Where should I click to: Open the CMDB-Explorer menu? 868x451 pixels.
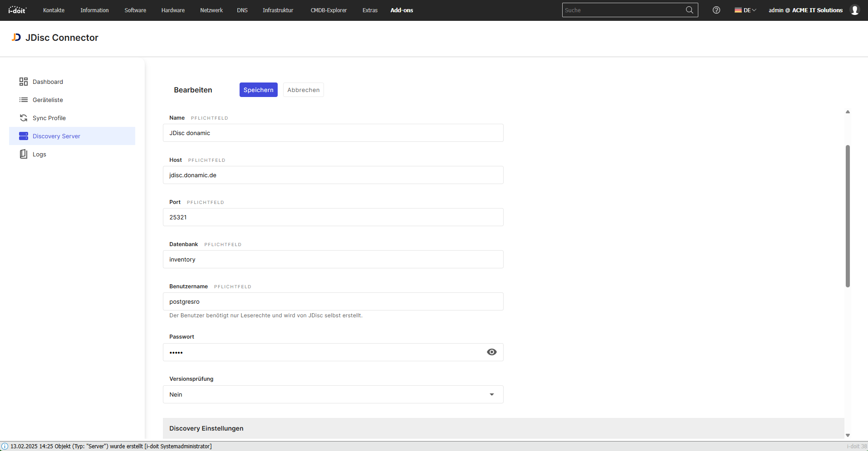(329, 10)
